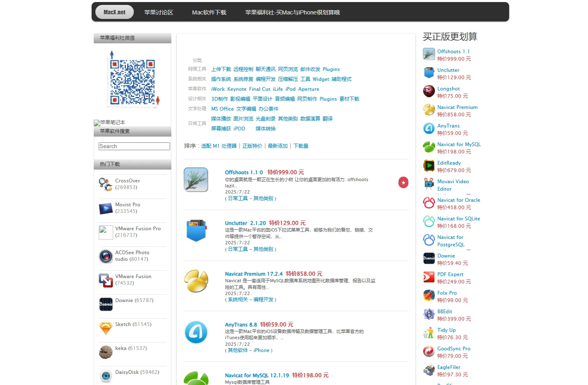Open the Navicat for Oracle red icon
Screen dimensions: 588x385
[x=429, y=203]
